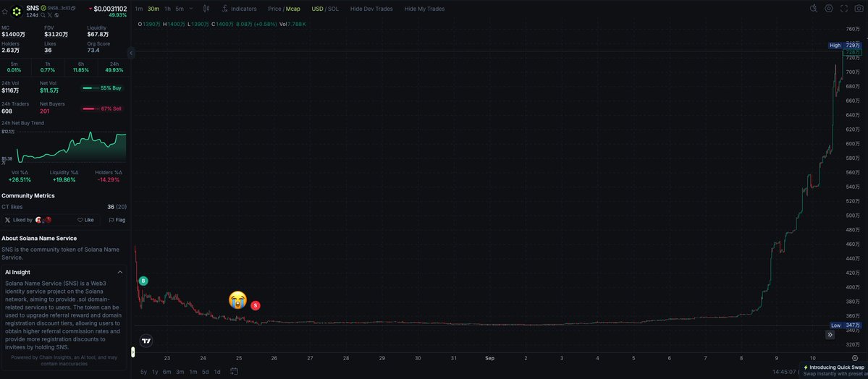Open Introducing Quick Swap notification

[x=834, y=370]
